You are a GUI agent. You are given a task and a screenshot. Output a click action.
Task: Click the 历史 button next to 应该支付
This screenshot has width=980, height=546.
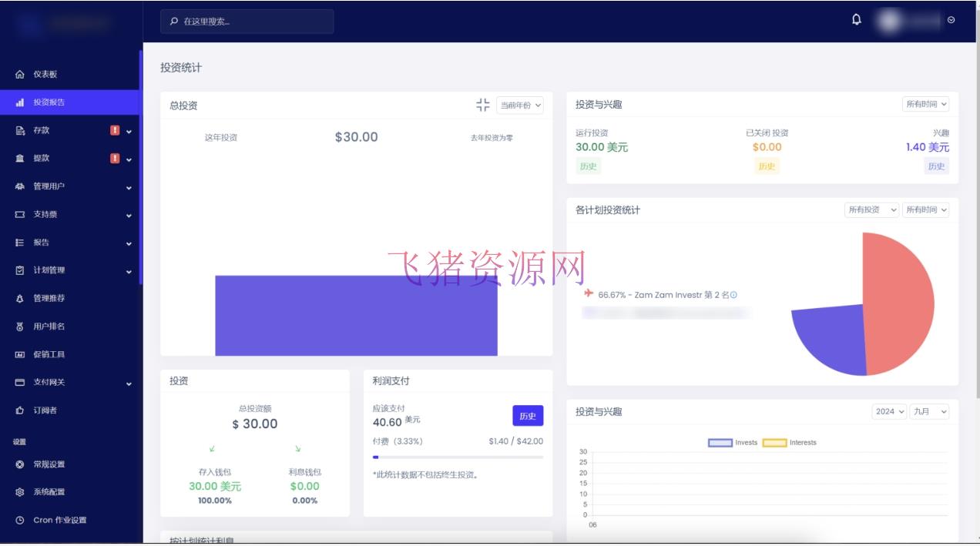click(x=527, y=415)
